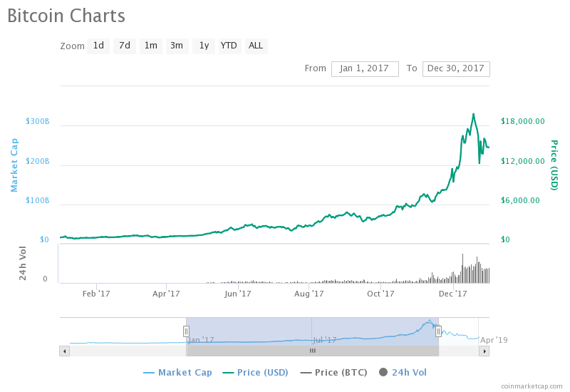Grab the right navigator range handle

click(x=438, y=331)
